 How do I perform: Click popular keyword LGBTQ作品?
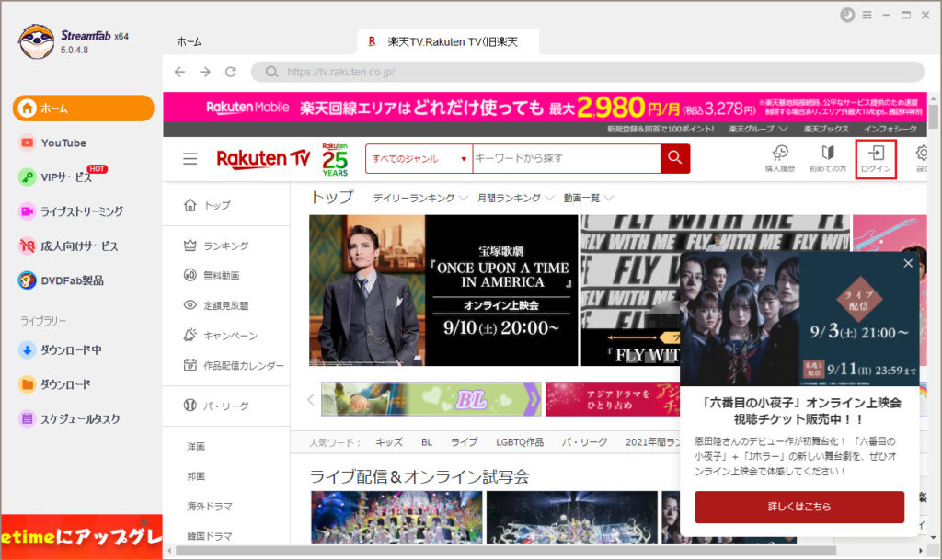point(520,442)
